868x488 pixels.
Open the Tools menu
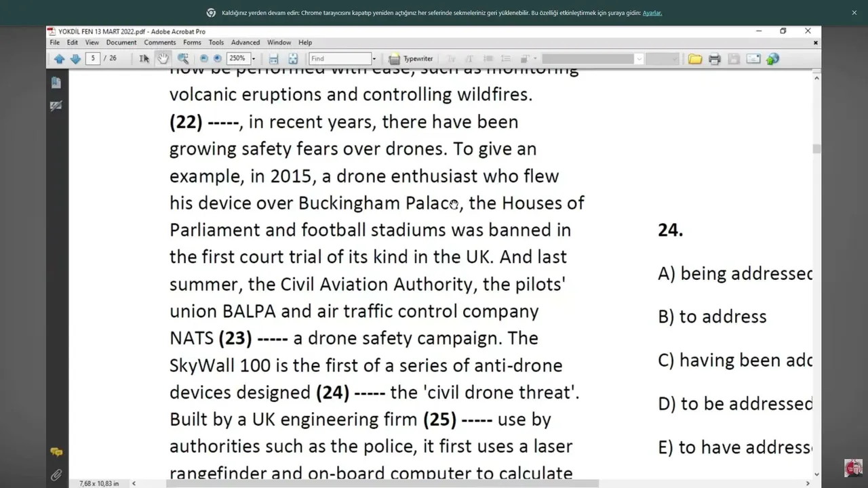216,42
